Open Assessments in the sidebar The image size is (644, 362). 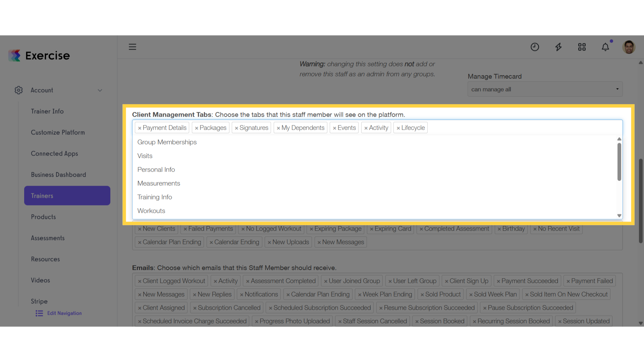[48, 238]
